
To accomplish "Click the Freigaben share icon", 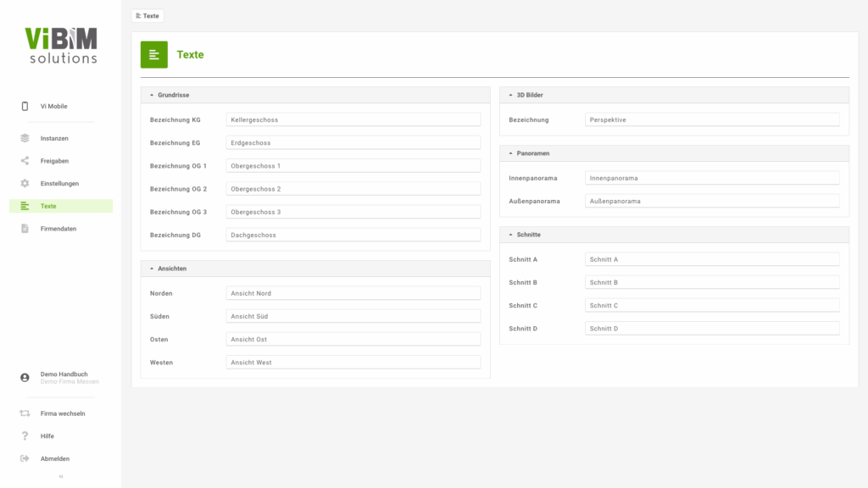I will point(25,161).
